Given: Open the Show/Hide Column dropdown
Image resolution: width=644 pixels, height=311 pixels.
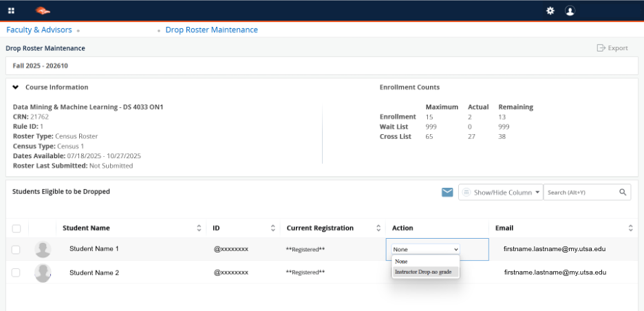Looking at the screenshot, I should coord(501,193).
